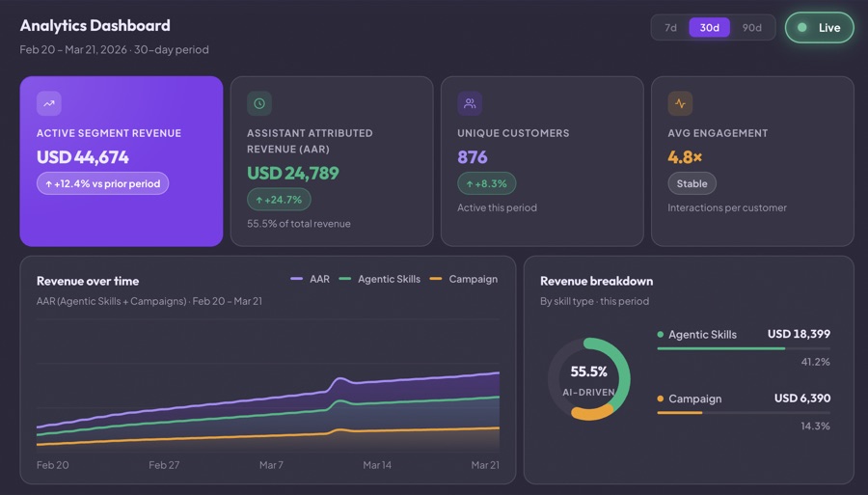Toggle Agentic Skills series in chart legend
868x495 pixels.
coord(379,279)
